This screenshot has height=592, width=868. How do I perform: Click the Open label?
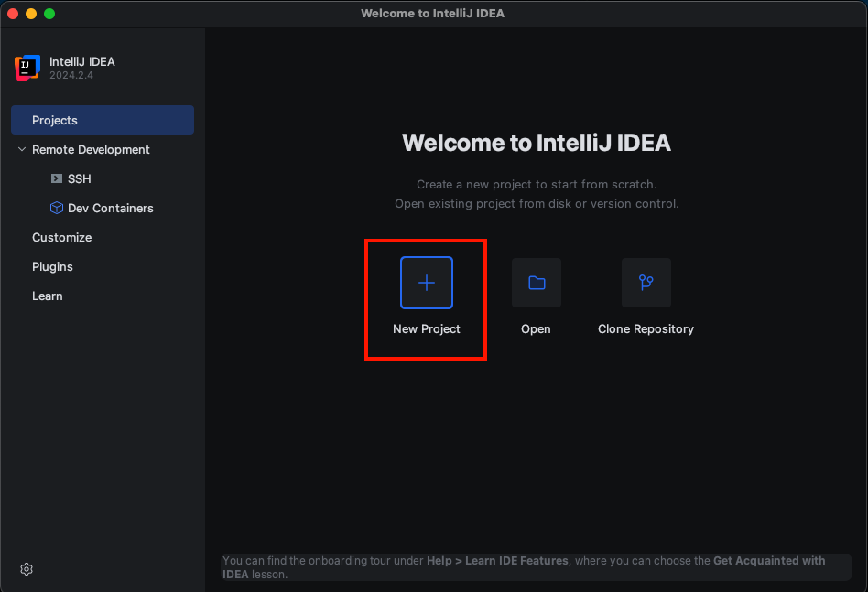[x=536, y=328]
